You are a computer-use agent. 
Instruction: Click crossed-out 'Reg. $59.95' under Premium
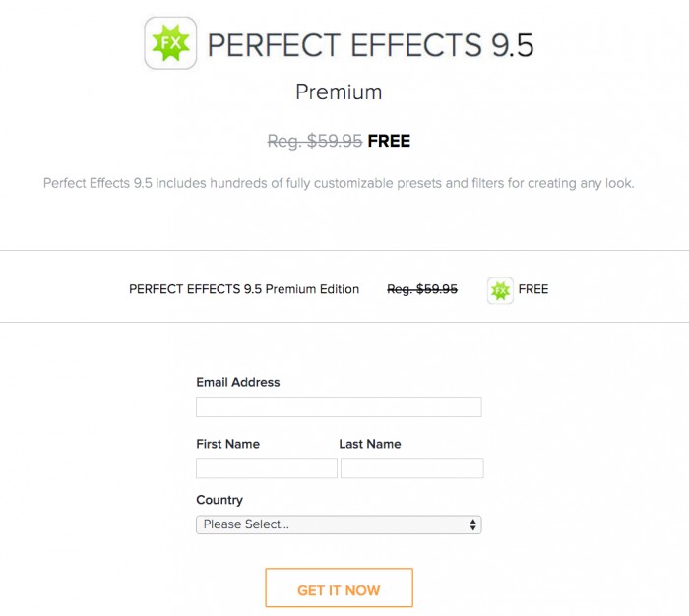click(x=315, y=141)
